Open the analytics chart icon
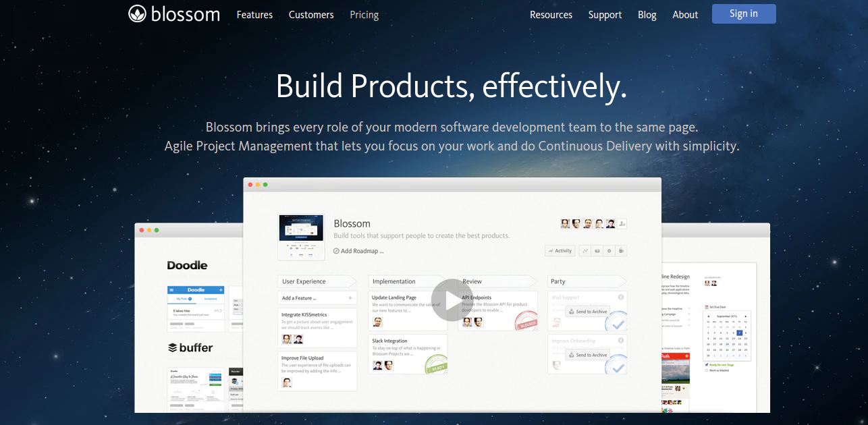 585,251
